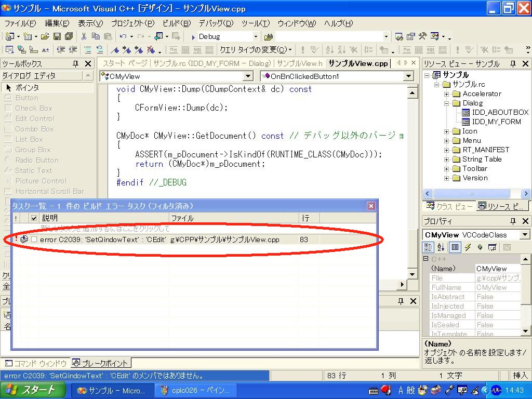Click the Messages icon in Properties panel

480,247
